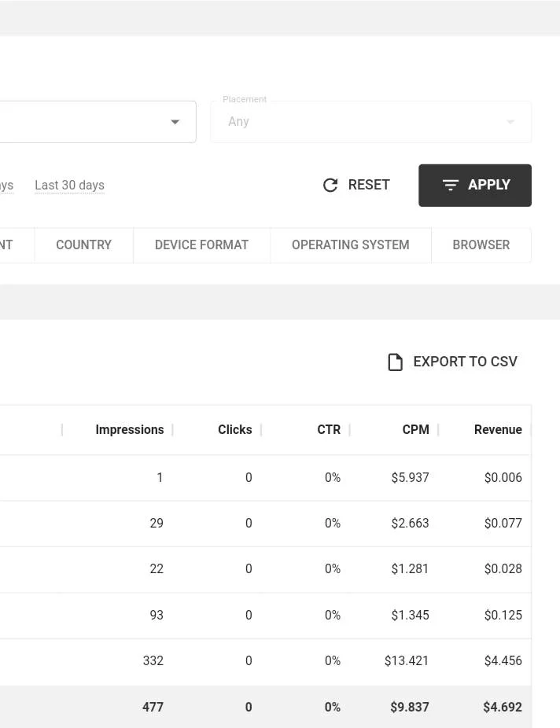Click the APPLY button text
This screenshot has height=728, width=560.
(x=489, y=185)
